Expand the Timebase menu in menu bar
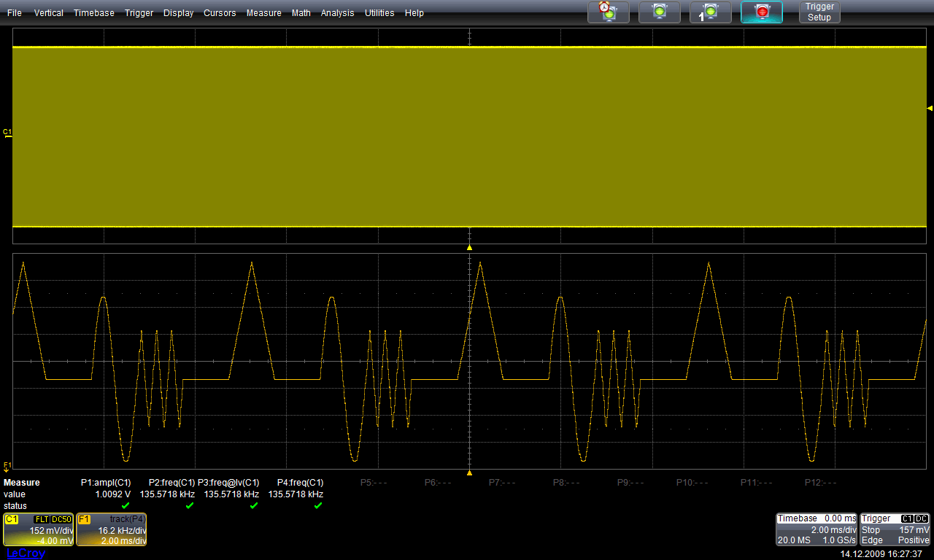Viewport: 934px width, 560px height. tap(93, 13)
